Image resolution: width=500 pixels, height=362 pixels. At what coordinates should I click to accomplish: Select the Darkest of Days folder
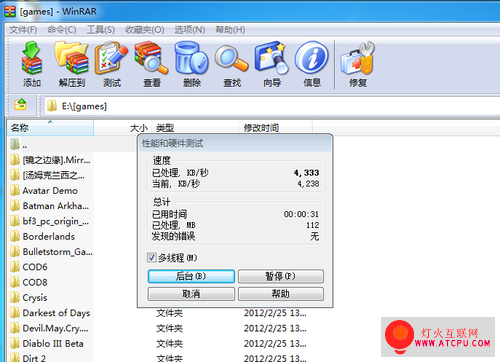(50, 313)
